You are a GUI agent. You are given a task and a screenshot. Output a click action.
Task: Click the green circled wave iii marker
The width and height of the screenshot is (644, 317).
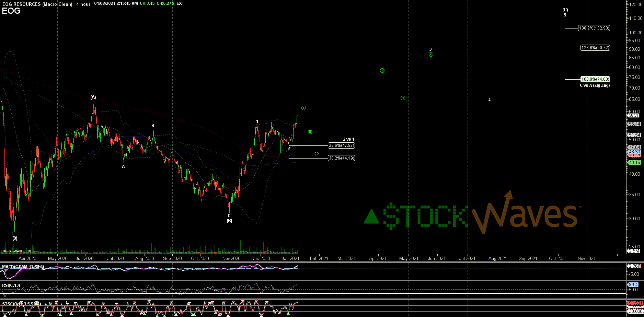(x=382, y=71)
